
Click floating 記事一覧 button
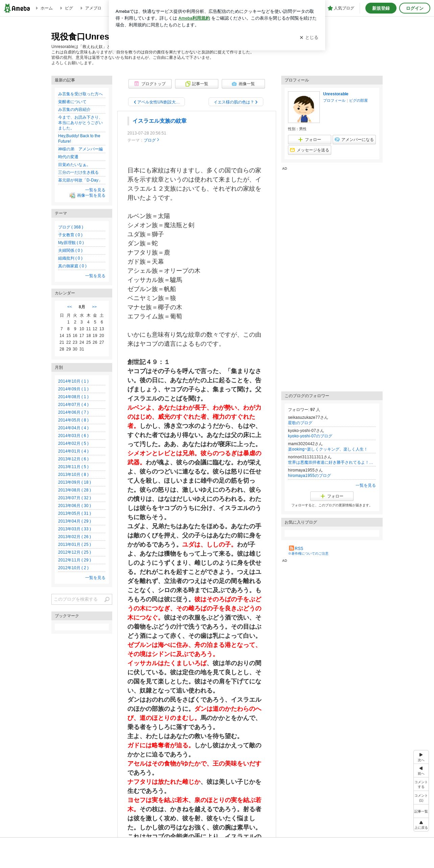coord(421,812)
